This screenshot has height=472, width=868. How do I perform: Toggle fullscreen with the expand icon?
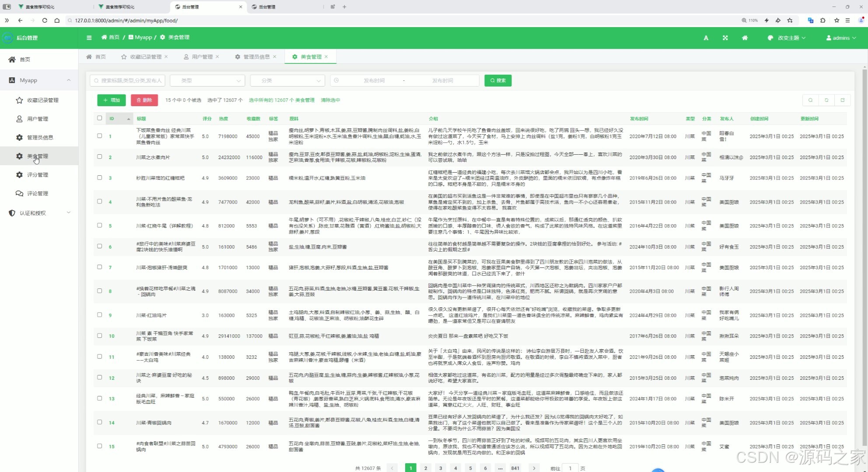[725, 38]
